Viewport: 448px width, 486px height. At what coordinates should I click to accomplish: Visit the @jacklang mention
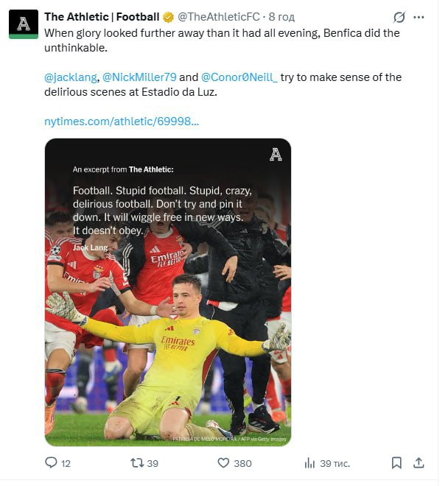tap(69, 77)
